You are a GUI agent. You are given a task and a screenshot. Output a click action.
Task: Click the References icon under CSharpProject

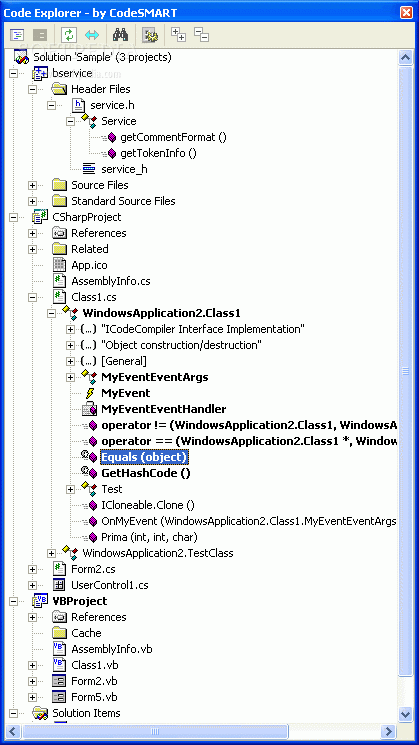click(59, 233)
